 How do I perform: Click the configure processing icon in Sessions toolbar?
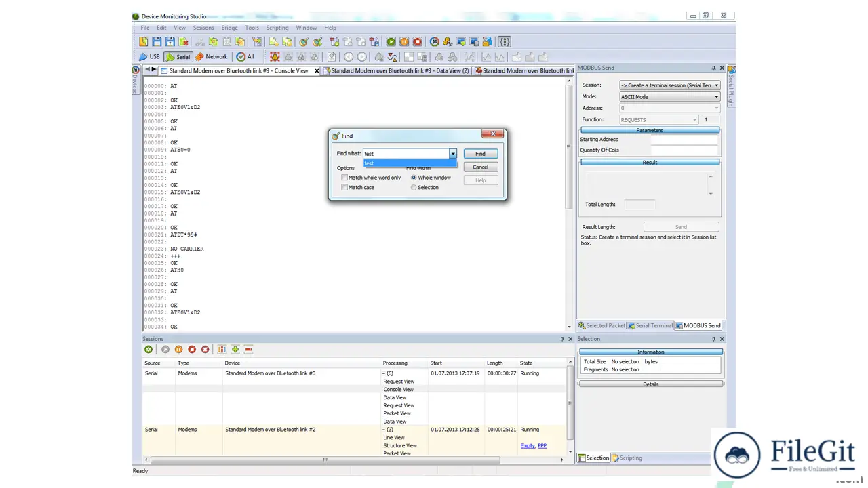pyautogui.click(x=222, y=350)
